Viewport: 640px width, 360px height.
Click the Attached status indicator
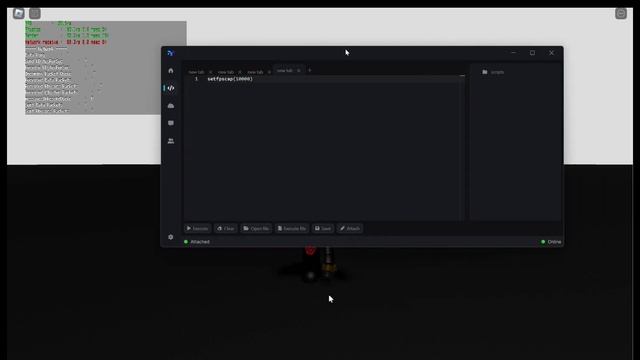click(x=197, y=242)
